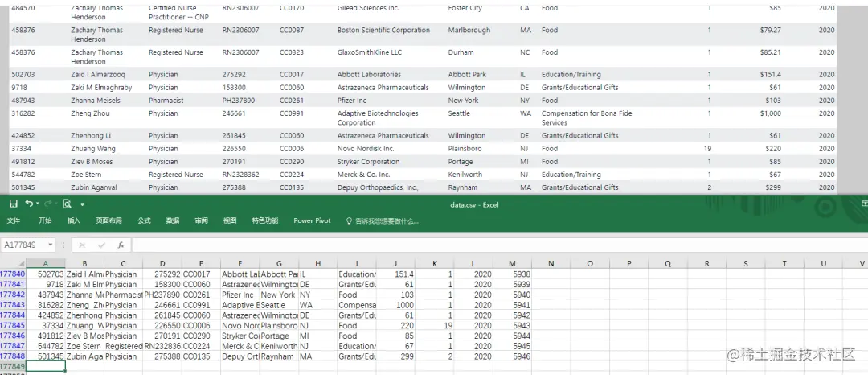Image resolution: width=868 pixels, height=375 pixels.
Task: Click the $1,000 amount in top table
Action: (771, 113)
